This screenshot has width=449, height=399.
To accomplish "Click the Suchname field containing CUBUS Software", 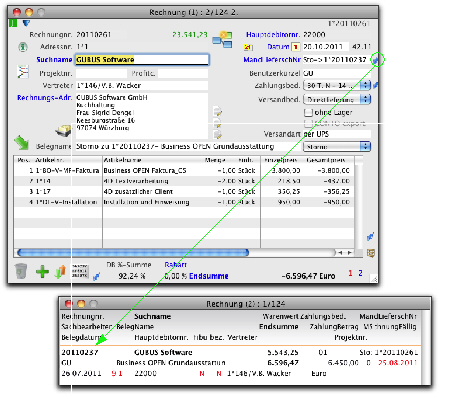I will pyautogui.click(x=142, y=60).
